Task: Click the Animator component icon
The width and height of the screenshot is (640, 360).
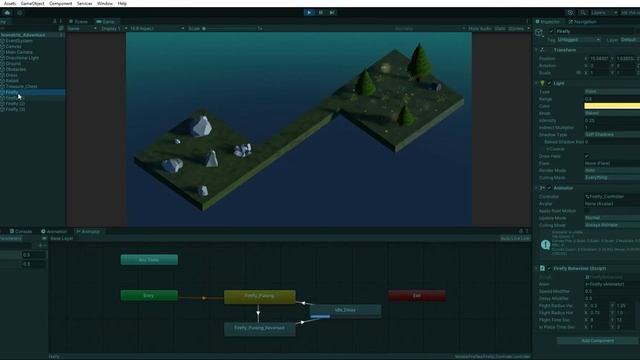Action: click(x=542, y=188)
